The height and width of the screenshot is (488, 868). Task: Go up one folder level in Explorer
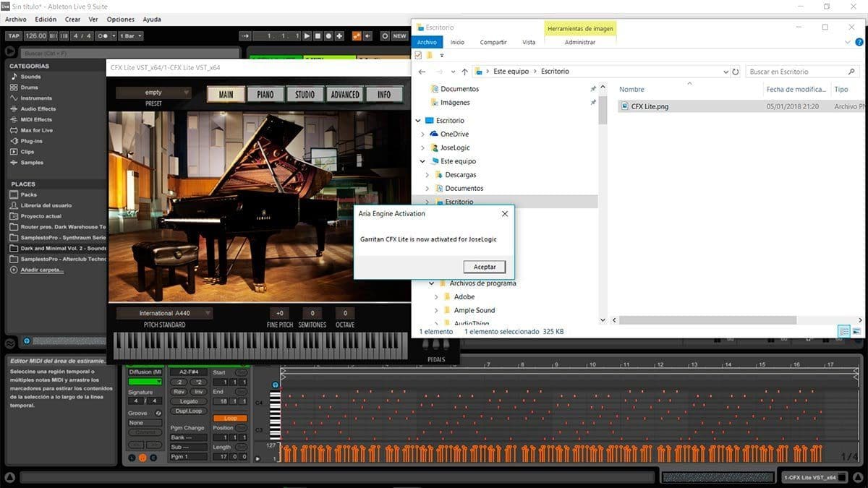coord(464,72)
